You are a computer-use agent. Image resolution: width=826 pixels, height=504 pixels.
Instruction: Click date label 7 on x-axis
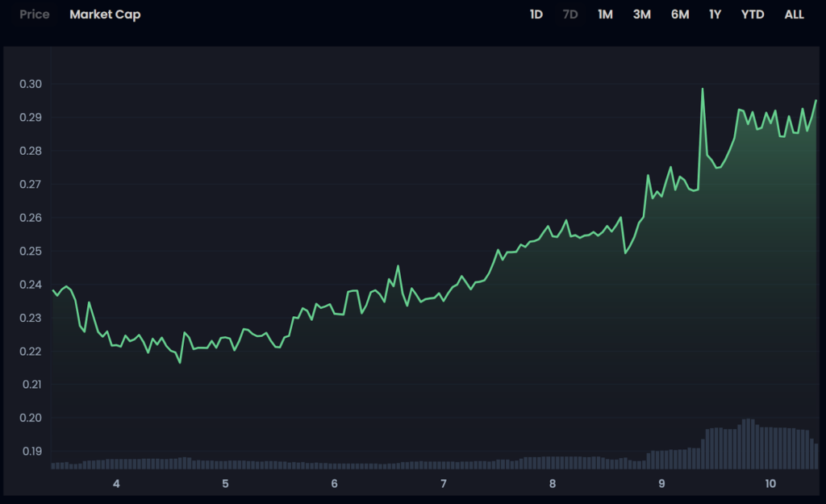tap(444, 484)
